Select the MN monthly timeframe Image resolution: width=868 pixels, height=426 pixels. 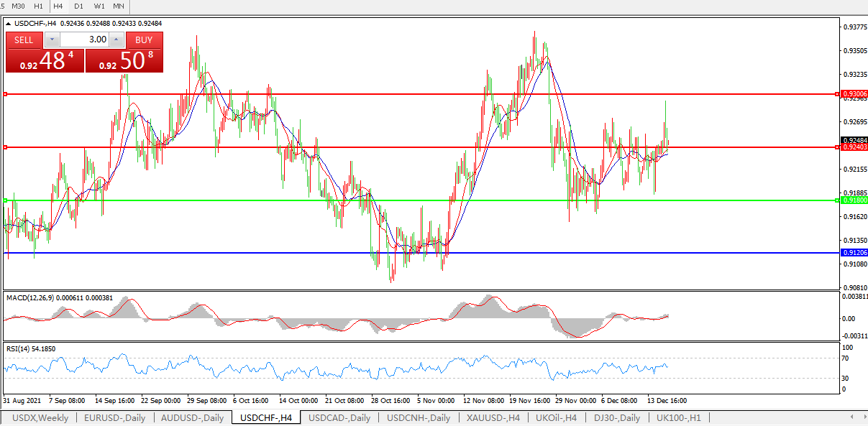pyautogui.click(x=119, y=6)
